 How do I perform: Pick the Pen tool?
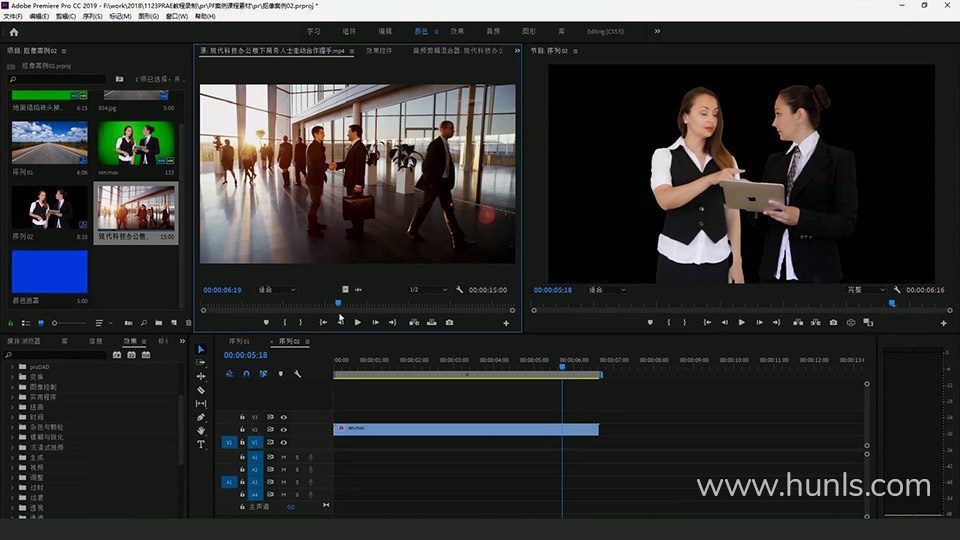[x=201, y=417]
